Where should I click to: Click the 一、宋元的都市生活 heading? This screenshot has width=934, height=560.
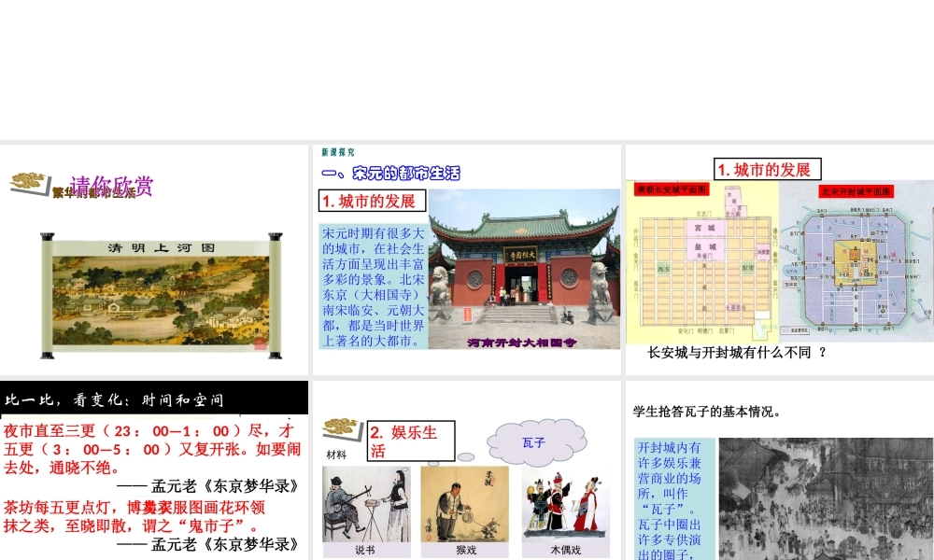[x=390, y=174]
